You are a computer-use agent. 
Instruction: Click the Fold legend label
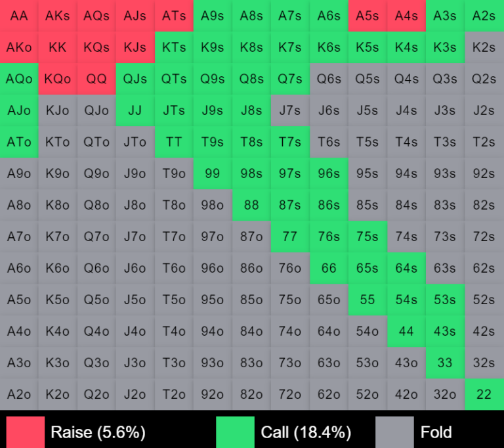[x=436, y=432]
